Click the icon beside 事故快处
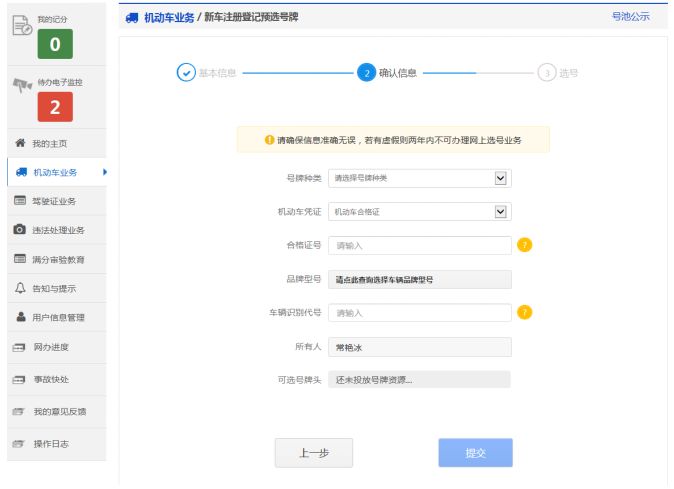This screenshot has width=674, height=489. pos(19,379)
